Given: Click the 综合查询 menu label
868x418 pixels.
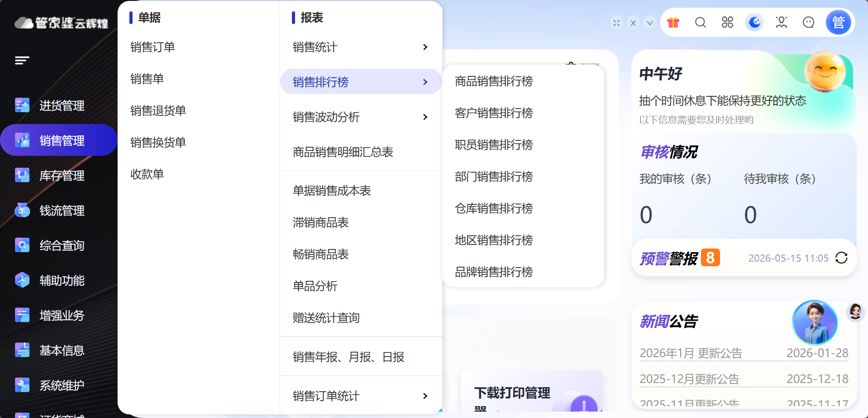Looking at the screenshot, I should tap(62, 246).
